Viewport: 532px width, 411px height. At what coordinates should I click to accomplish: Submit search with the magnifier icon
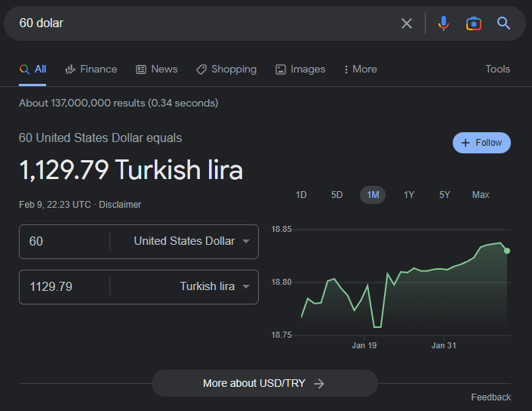point(503,23)
